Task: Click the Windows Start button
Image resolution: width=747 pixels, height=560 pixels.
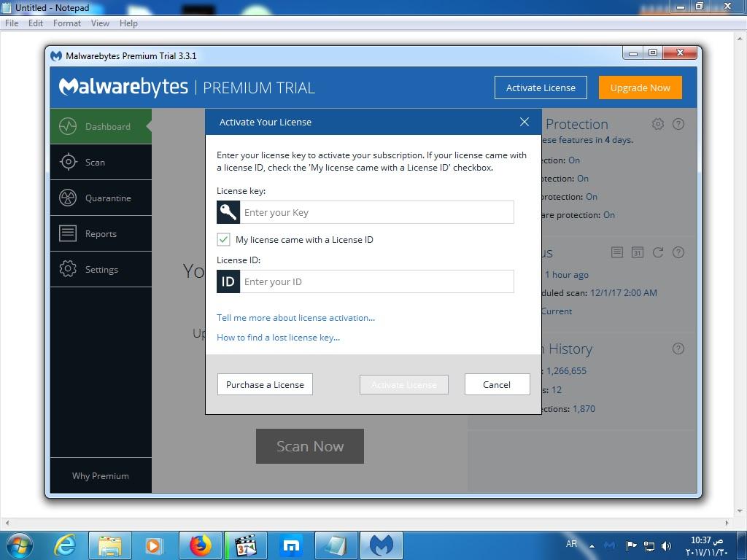Action: [19, 545]
